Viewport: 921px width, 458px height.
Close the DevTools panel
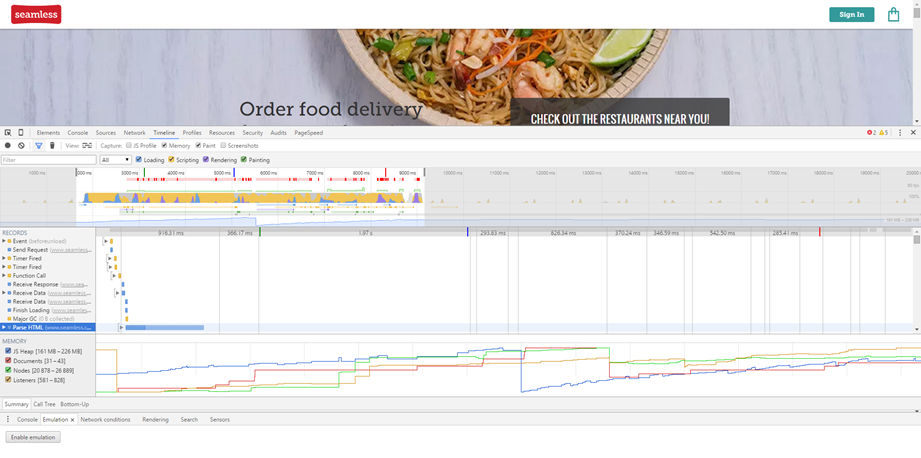913,133
